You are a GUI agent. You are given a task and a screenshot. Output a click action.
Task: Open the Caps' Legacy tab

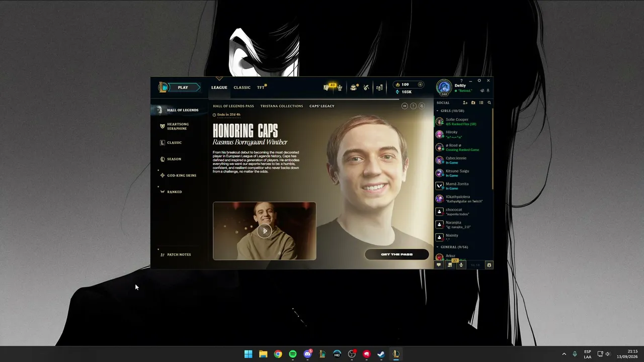coord(322,106)
